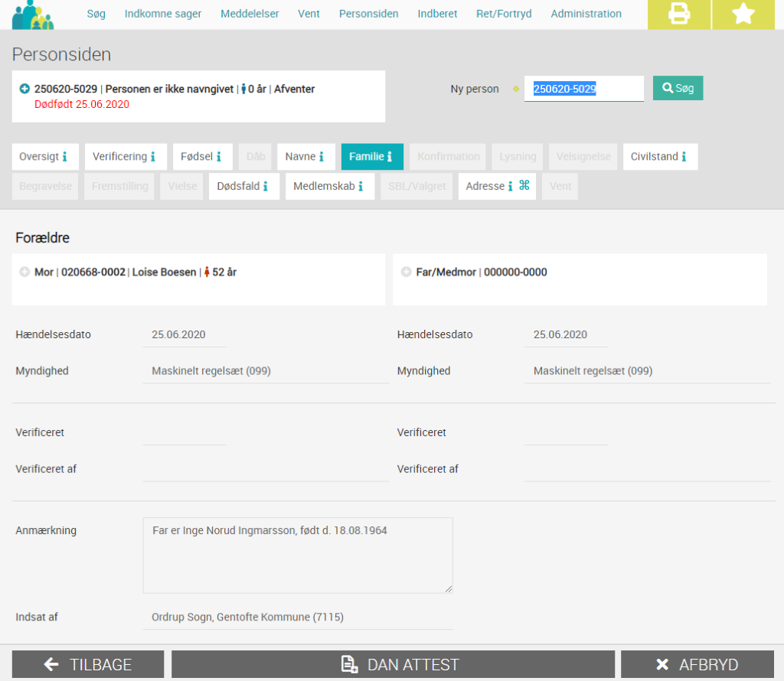Click the info icon on Civilstand tab

point(684,157)
